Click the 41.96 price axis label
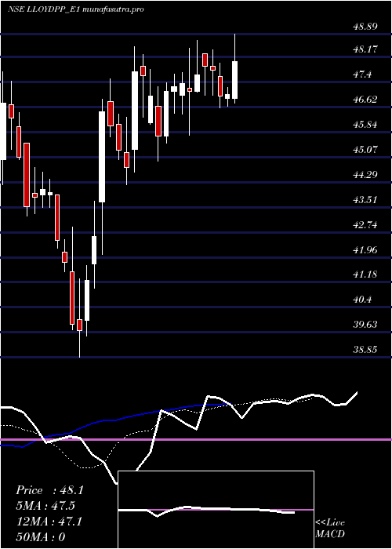Screen dimensions: 392x549 [365, 249]
